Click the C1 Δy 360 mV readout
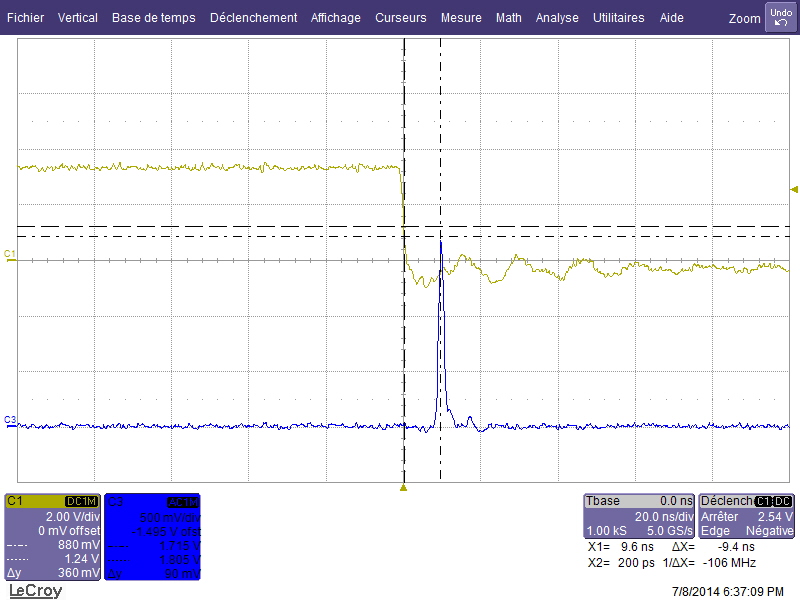800x600 pixels. (53, 573)
